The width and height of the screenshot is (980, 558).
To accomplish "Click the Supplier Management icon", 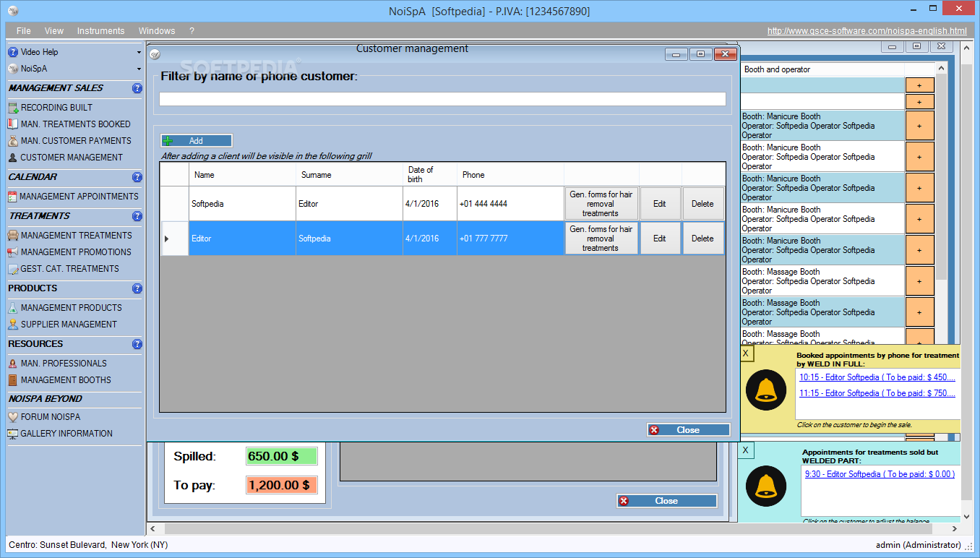I will [x=13, y=325].
